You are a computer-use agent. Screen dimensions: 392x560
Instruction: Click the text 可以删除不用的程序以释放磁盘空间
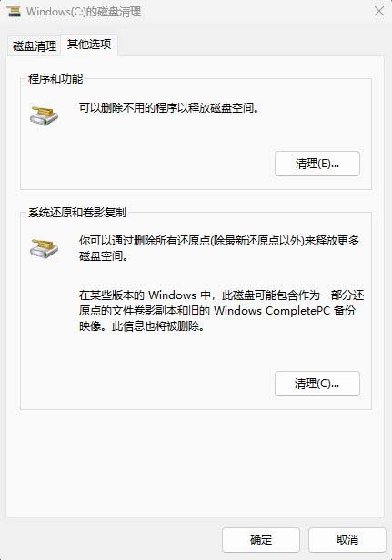coord(169,107)
